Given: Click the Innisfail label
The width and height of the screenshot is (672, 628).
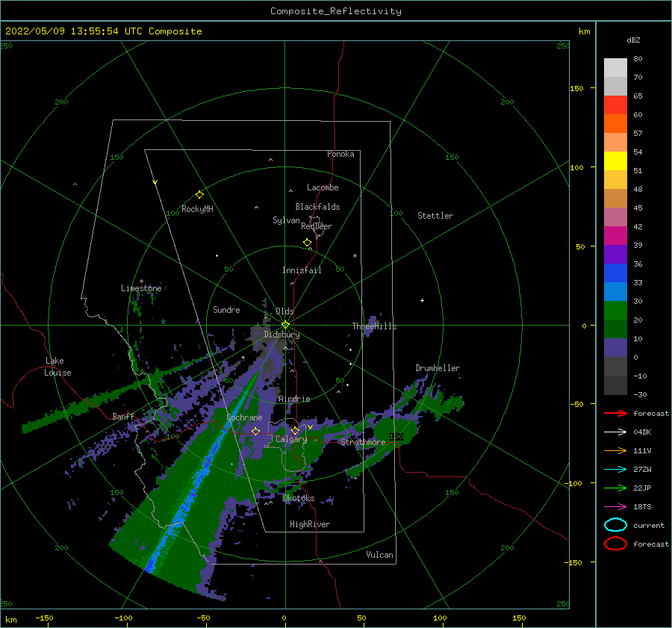Looking at the screenshot, I should (302, 270).
